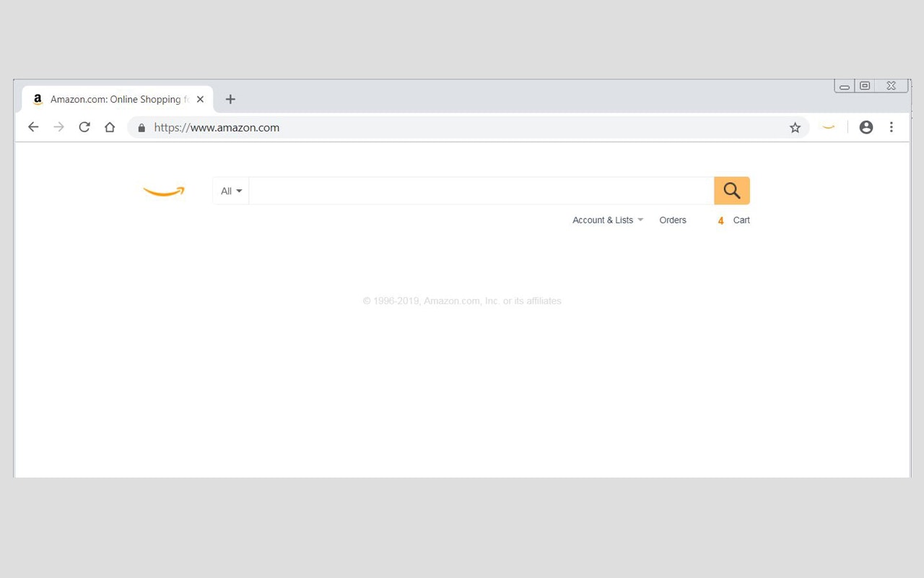The image size is (924, 578).
Task: Click the browser home icon
Action: click(109, 126)
